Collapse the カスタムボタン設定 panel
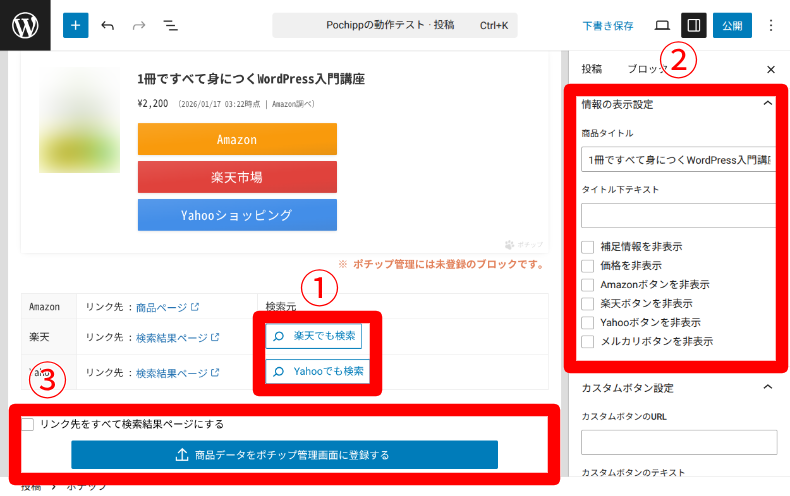790x496 pixels. [x=767, y=387]
